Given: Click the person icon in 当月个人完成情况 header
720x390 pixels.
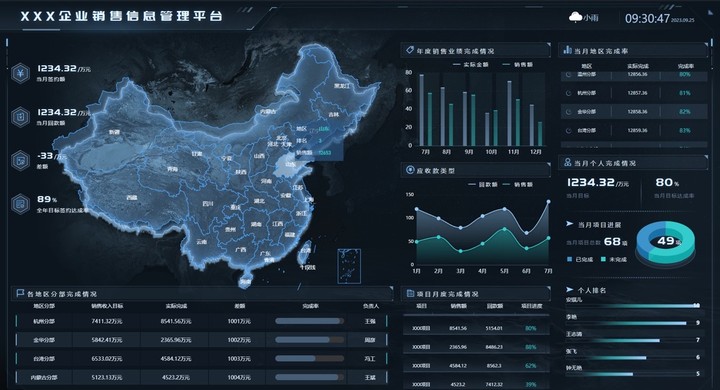Looking at the screenshot, I should [x=568, y=162].
